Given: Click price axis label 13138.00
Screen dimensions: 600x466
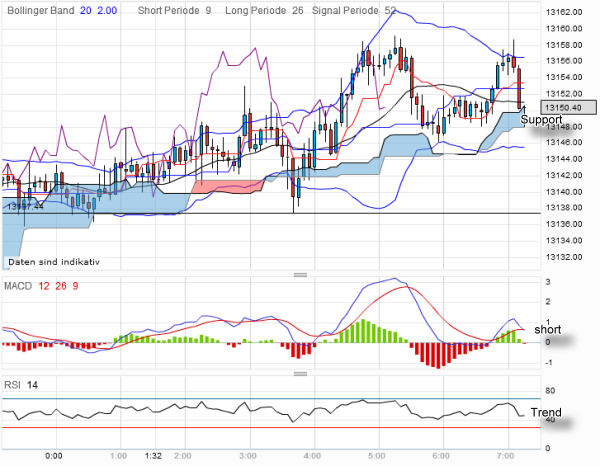Looking at the screenshot, I should (x=564, y=208).
